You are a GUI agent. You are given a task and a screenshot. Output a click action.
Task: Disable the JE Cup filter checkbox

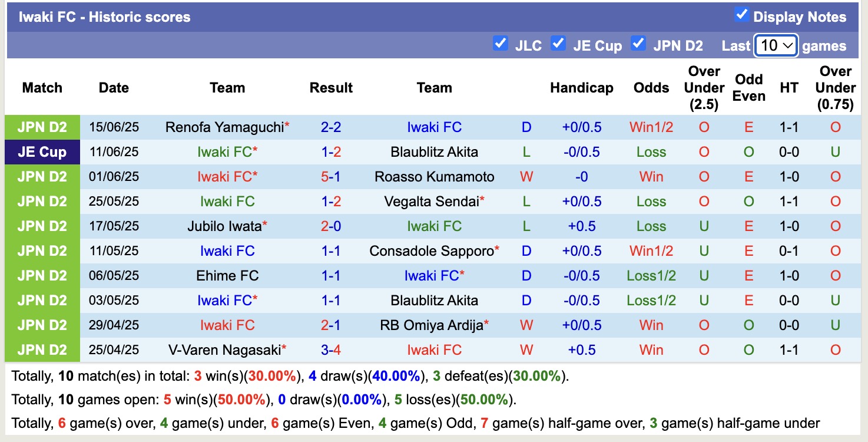pos(558,44)
